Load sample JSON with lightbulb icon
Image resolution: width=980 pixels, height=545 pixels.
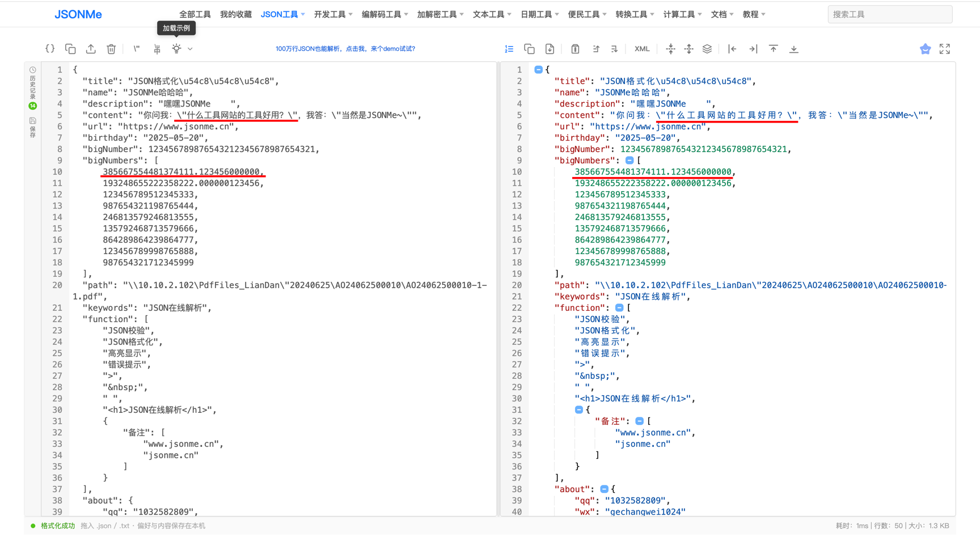(176, 49)
